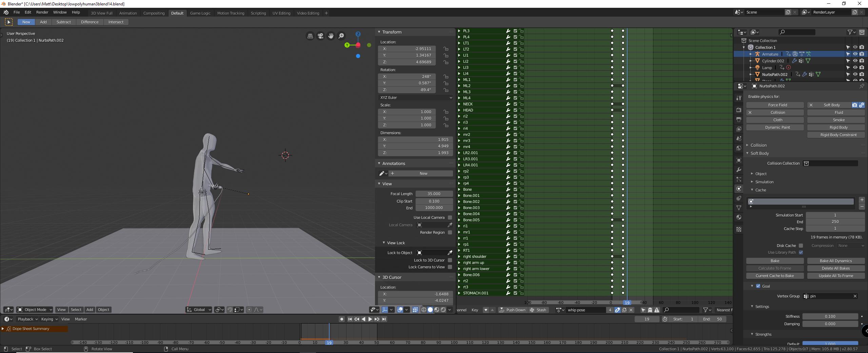This screenshot has width=868, height=353.
Task: Open the Output properties tab
Action: pyautogui.click(x=739, y=120)
